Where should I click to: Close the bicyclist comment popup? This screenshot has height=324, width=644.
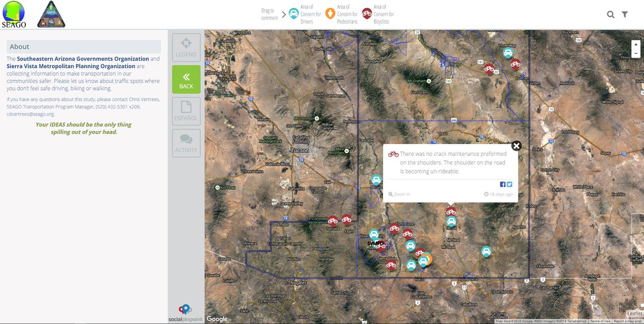(516, 146)
